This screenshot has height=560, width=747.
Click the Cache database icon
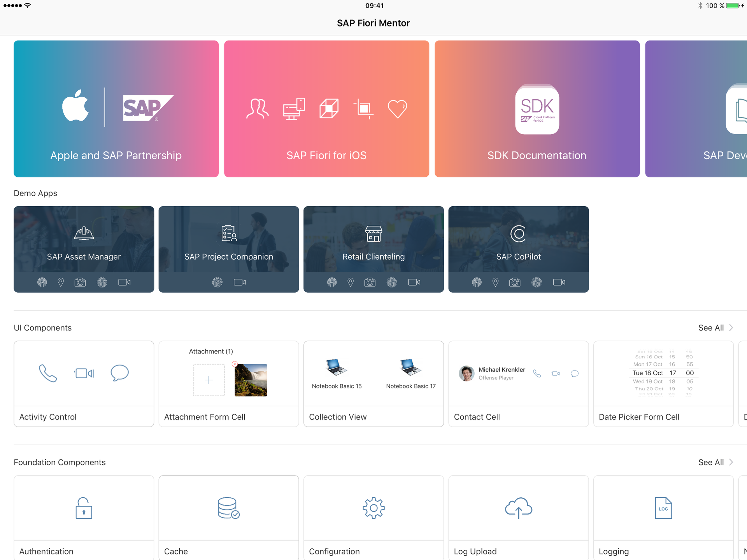228,508
